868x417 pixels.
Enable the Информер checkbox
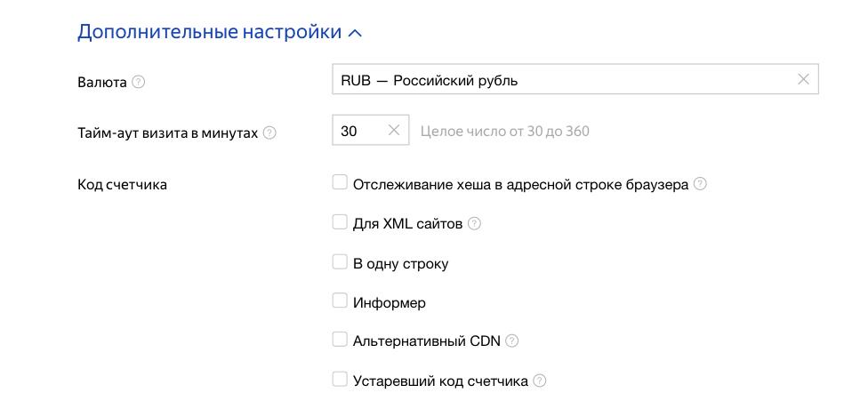(340, 301)
